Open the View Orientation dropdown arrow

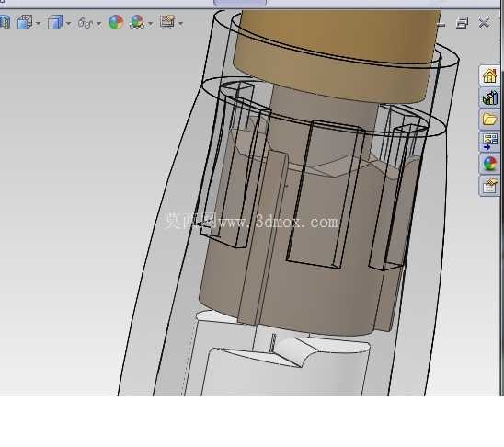39,24
